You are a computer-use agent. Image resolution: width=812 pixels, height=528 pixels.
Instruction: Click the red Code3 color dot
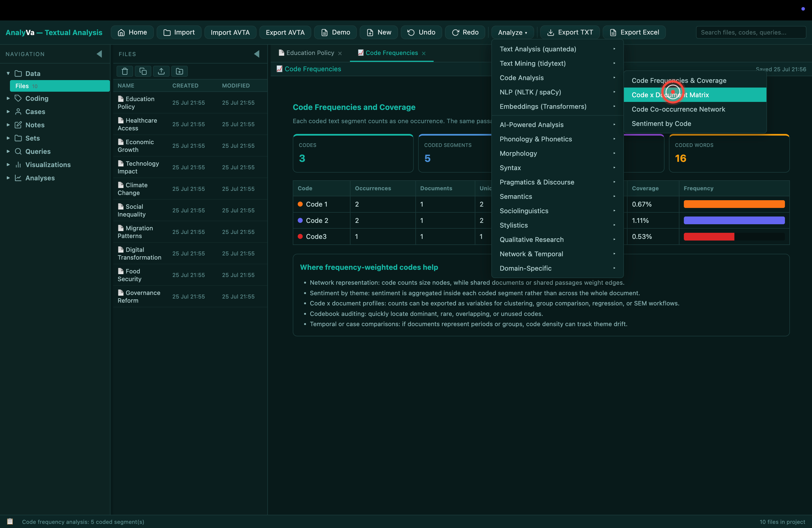(x=300, y=236)
